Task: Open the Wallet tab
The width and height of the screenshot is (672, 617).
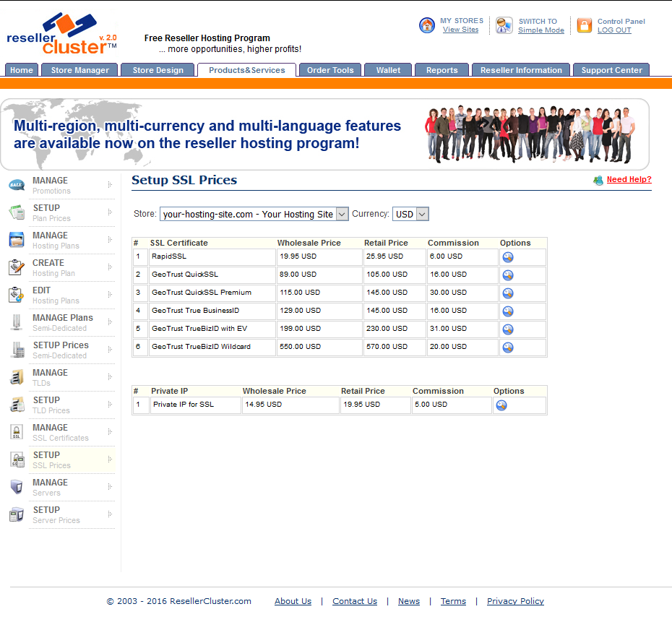Action: point(388,70)
